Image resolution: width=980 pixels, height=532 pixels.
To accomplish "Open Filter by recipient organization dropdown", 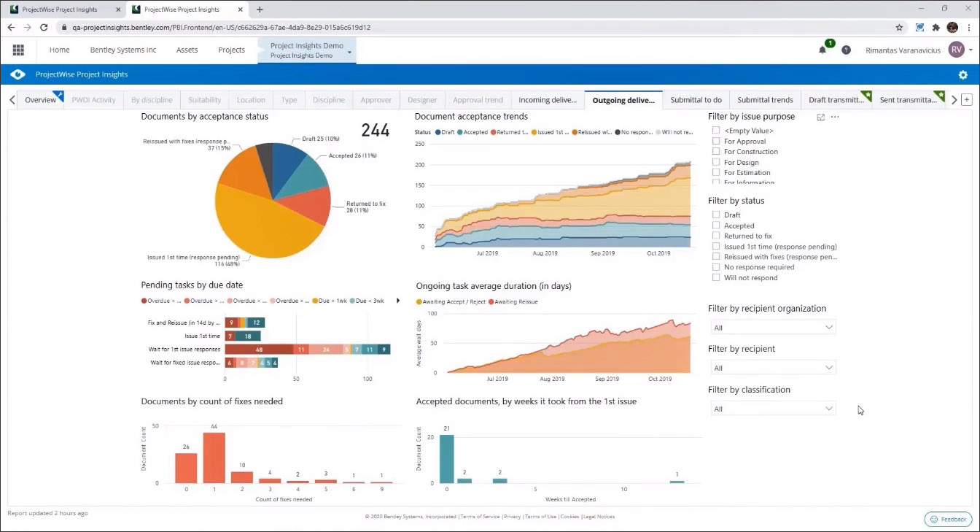I will click(772, 328).
